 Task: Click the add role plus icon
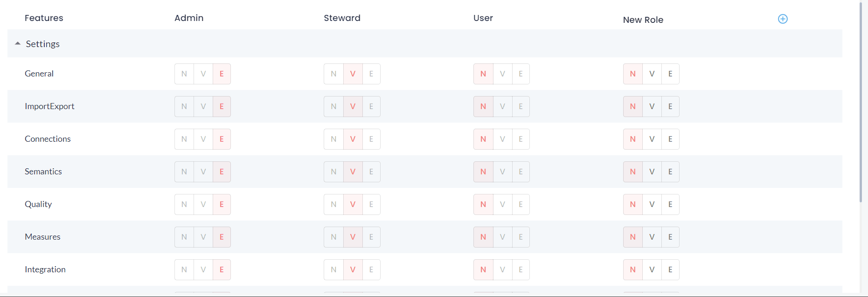(x=783, y=19)
